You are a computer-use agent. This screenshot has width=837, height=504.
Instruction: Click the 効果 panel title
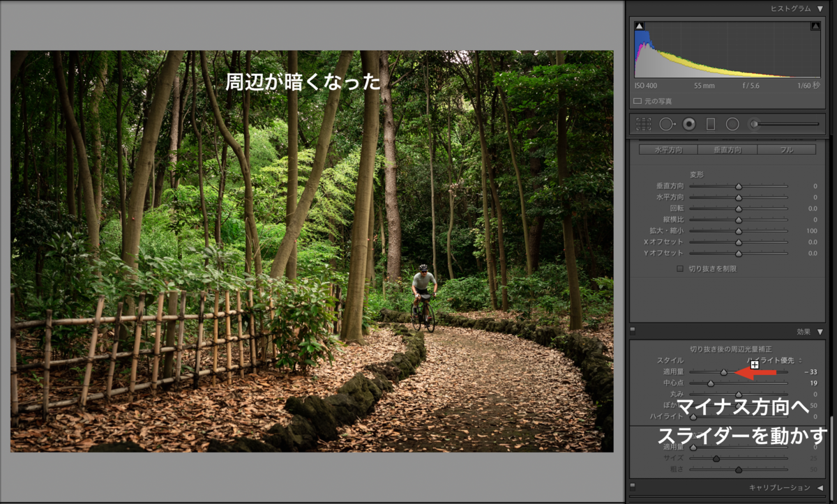pyautogui.click(x=804, y=332)
